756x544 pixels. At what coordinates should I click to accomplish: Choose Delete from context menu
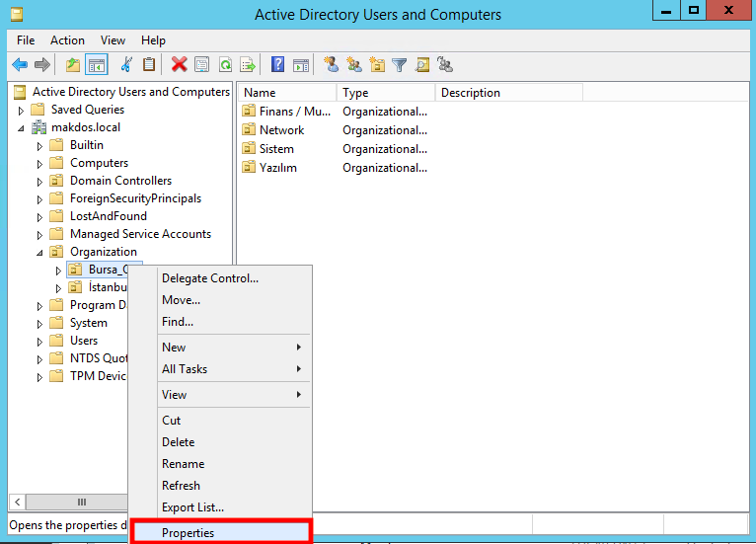click(x=221, y=441)
